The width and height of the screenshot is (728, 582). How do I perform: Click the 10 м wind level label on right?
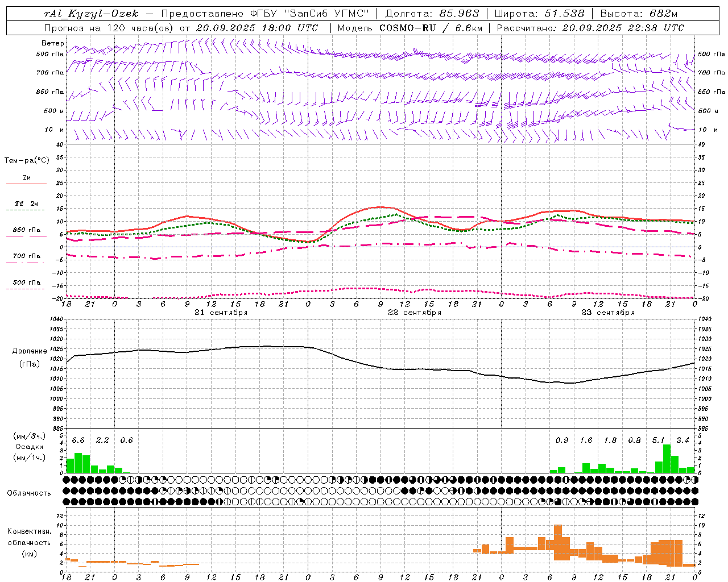pos(708,130)
